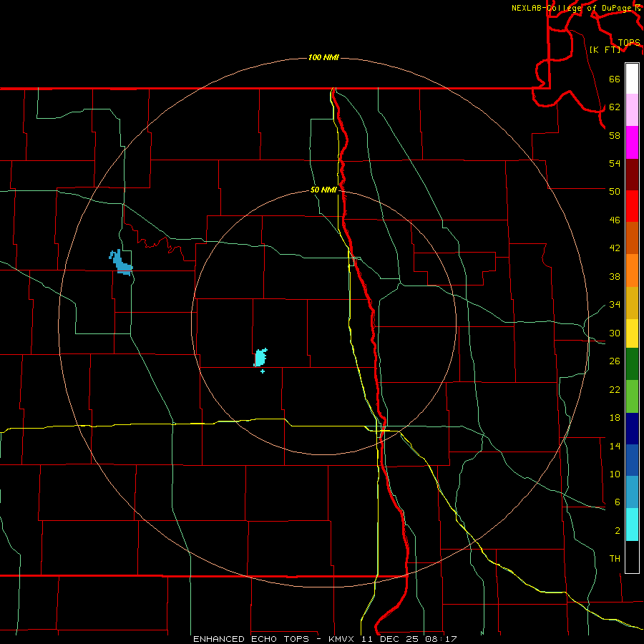Click the dark green 26 kft legend swatch
This screenshot has height=644, width=644.
point(632,364)
